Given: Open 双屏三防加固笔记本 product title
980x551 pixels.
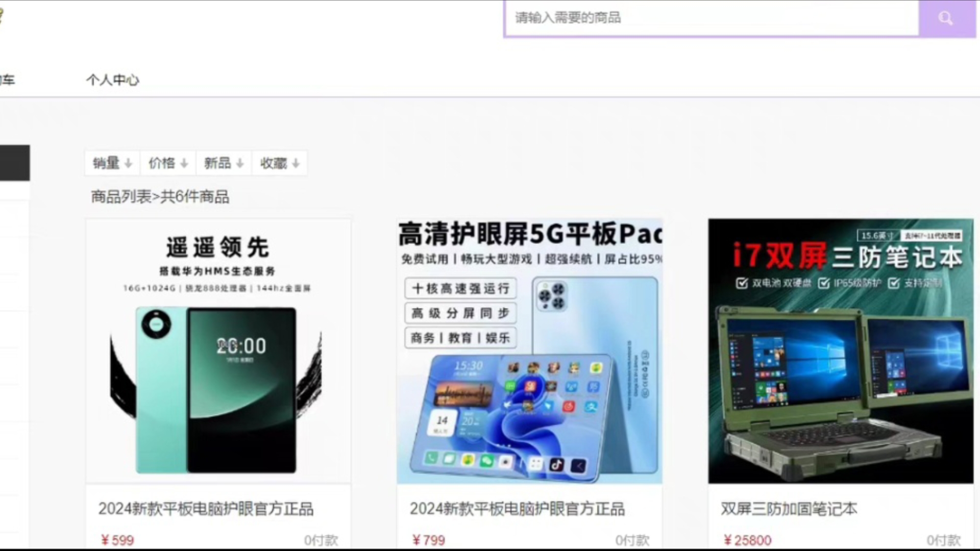Looking at the screenshot, I should (789, 509).
